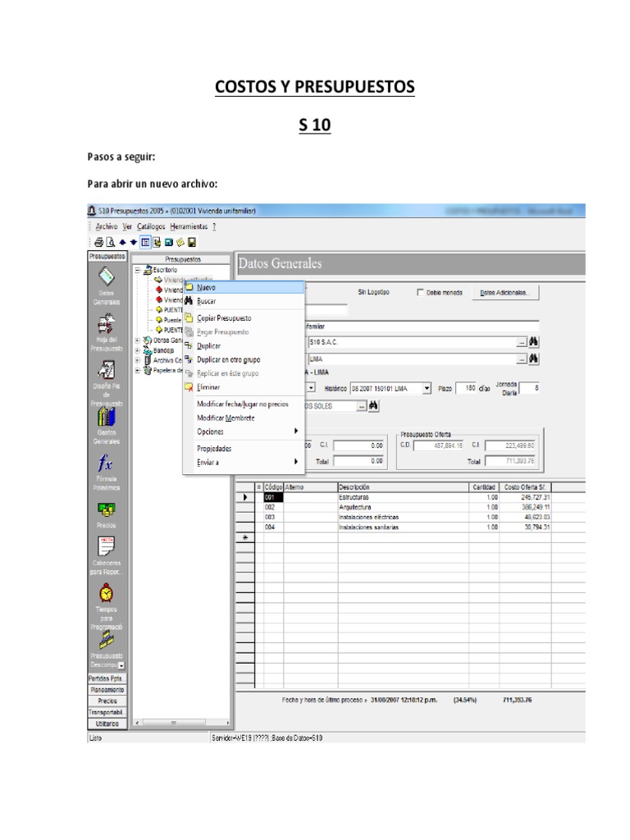Open Datos Adicionales button

(x=505, y=293)
